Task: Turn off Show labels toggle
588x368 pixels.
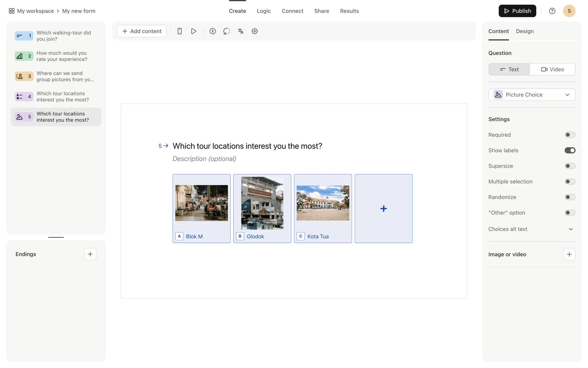Action: (x=570, y=151)
